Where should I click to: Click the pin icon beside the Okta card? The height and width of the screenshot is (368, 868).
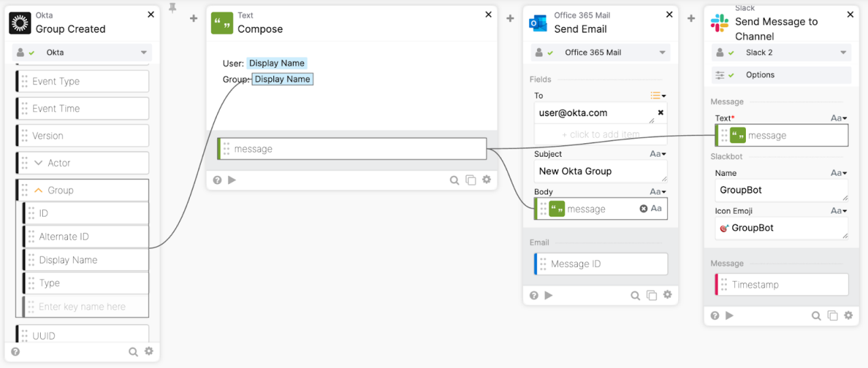coord(172,8)
